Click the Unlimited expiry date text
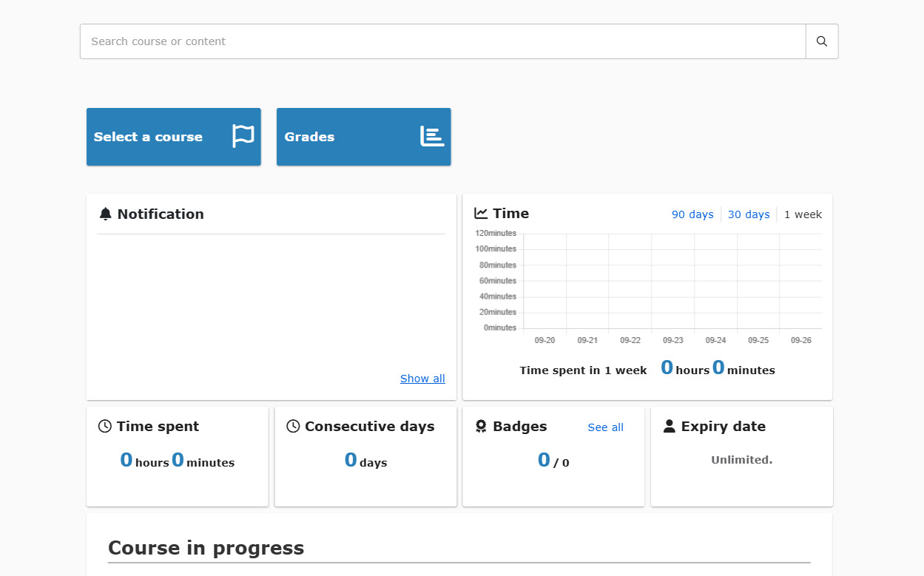Image resolution: width=924 pixels, height=576 pixels. pos(741,460)
